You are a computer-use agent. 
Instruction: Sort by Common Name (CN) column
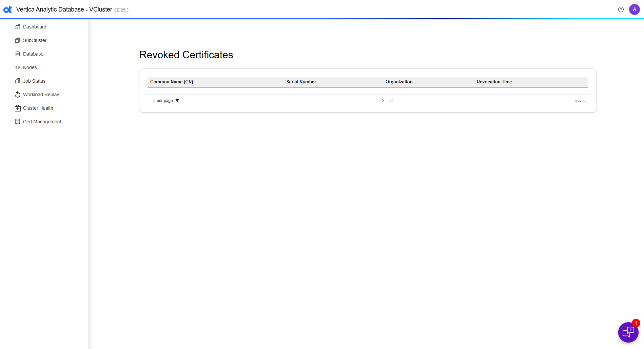[x=172, y=82]
